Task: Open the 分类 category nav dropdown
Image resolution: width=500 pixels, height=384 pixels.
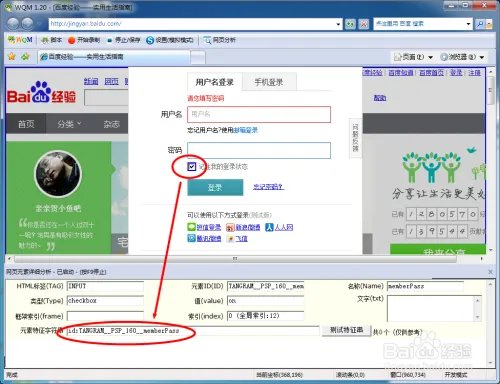Action: (x=69, y=124)
